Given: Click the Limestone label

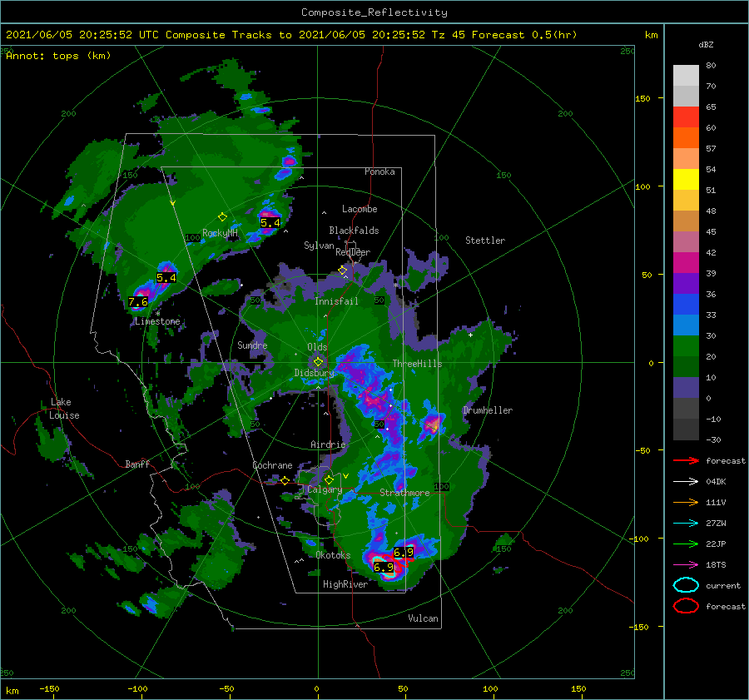Looking at the screenshot, I should (x=157, y=321).
